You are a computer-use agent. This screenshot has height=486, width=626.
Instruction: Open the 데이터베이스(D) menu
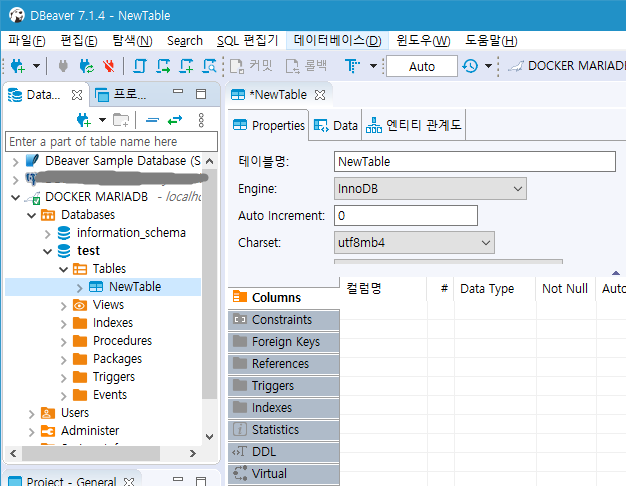click(x=337, y=41)
